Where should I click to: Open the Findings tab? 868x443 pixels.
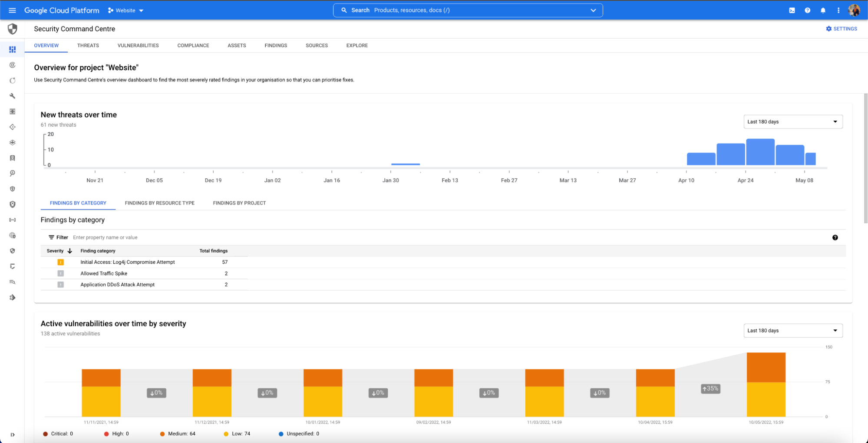click(276, 46)
